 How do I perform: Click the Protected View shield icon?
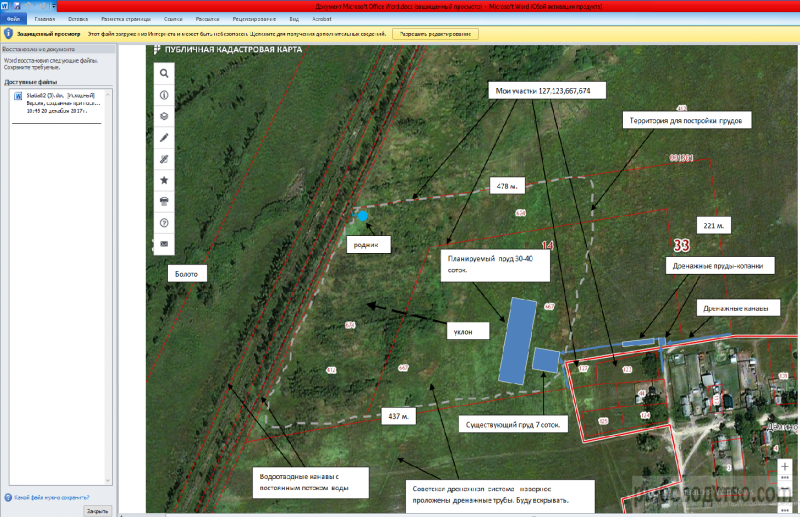click(x=8, y=33)
